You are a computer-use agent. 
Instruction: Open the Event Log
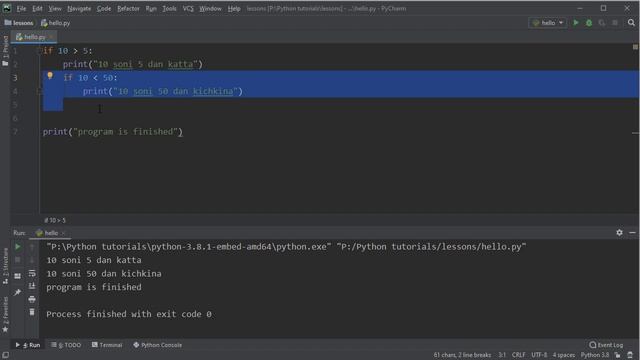607,345
